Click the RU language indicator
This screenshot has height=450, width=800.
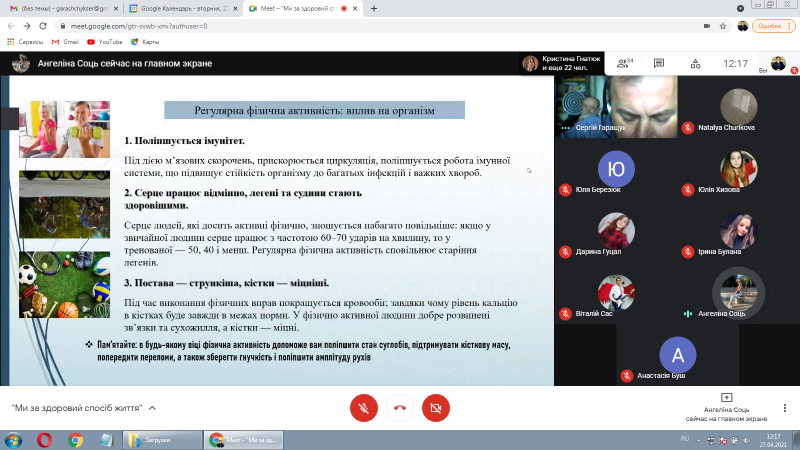click(685, 439)
